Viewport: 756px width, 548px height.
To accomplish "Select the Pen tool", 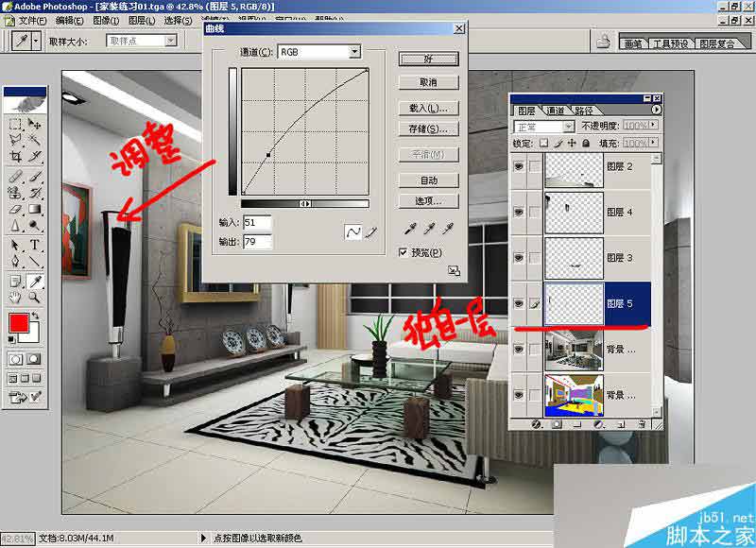I will click(15, 262).
